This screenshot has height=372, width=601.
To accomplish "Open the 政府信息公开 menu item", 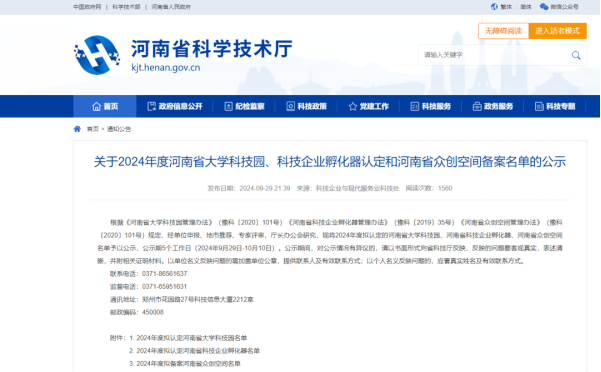I will 174,107.
